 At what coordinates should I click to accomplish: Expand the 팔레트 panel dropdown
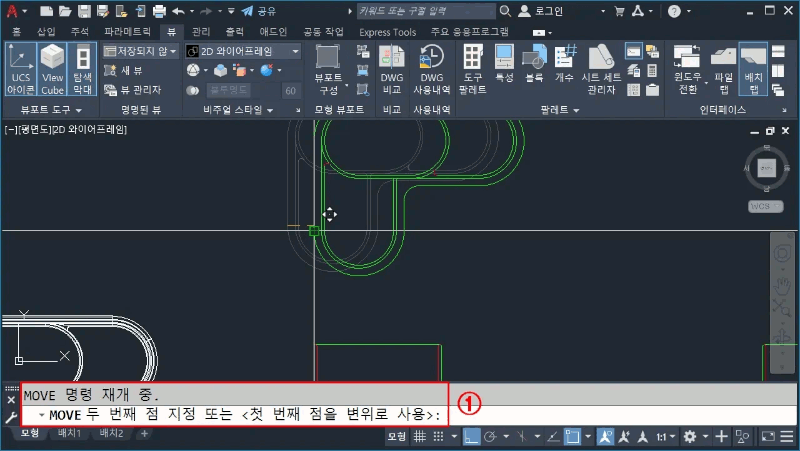pos(575,109)
